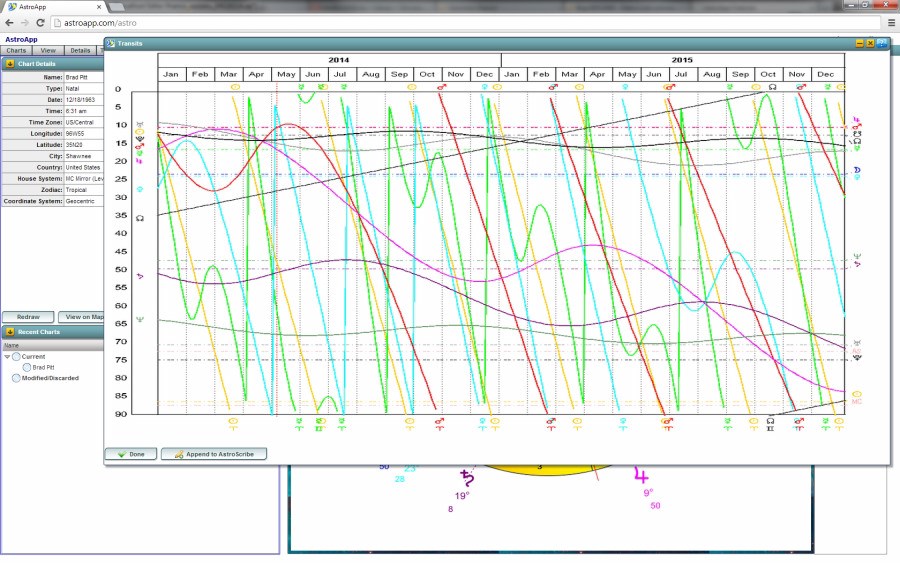Collapse the Current tree node triangle

(7, 356)
